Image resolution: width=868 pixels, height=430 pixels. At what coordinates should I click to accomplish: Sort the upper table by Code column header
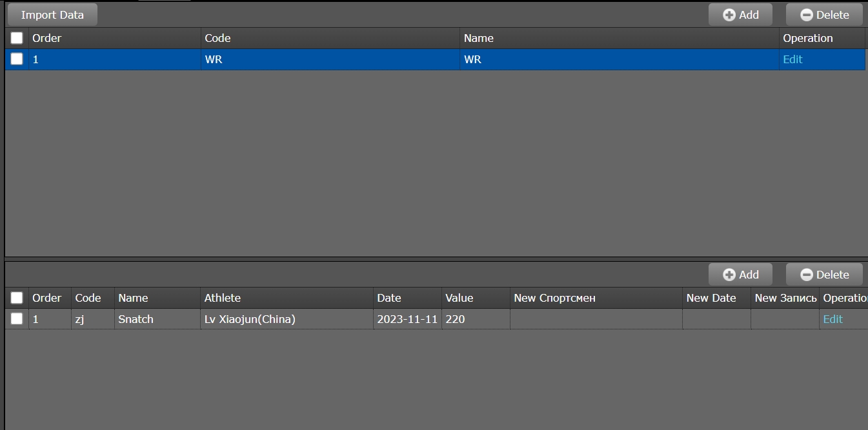tap(217, 38)
